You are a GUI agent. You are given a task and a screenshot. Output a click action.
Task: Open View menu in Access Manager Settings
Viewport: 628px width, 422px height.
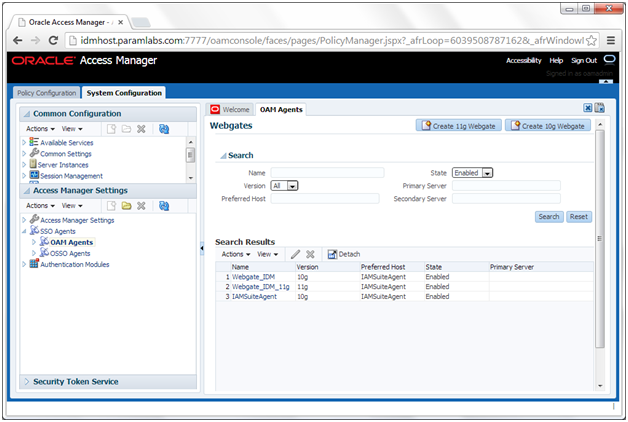click(72, 206)
